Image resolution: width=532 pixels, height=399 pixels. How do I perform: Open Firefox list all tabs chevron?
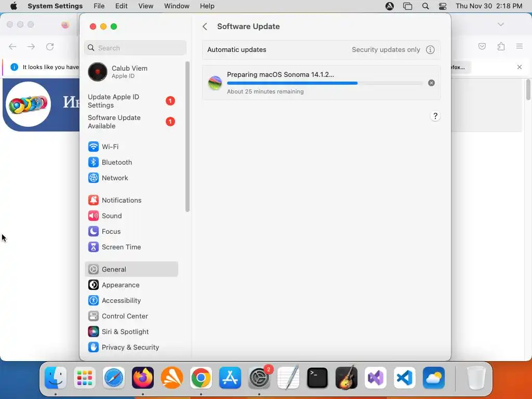501,24
